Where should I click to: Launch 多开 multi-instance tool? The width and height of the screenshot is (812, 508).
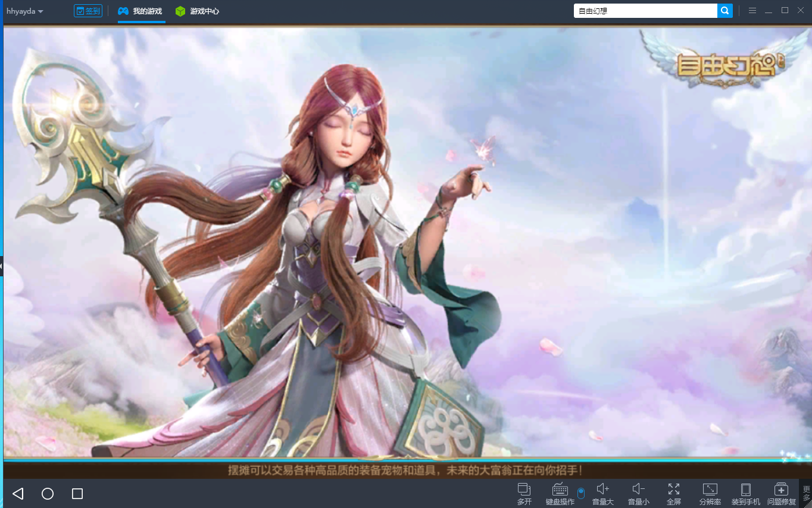[524, 494]
